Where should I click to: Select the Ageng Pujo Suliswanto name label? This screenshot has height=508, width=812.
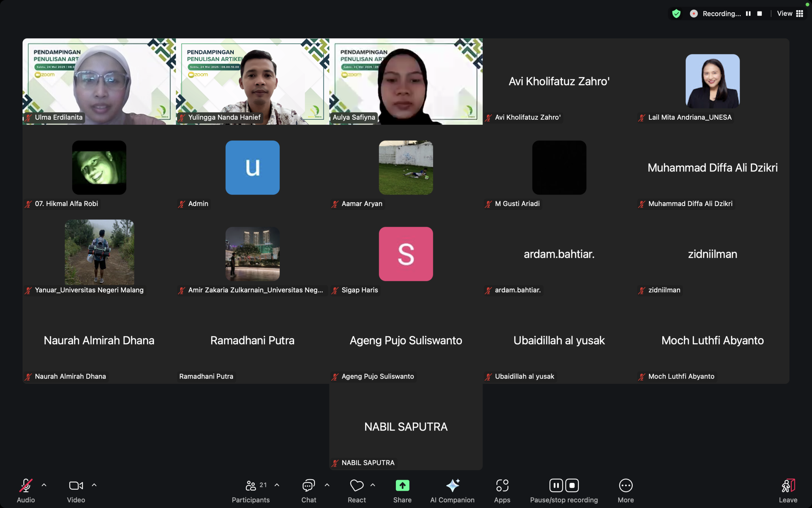click(x=377, y=376)
